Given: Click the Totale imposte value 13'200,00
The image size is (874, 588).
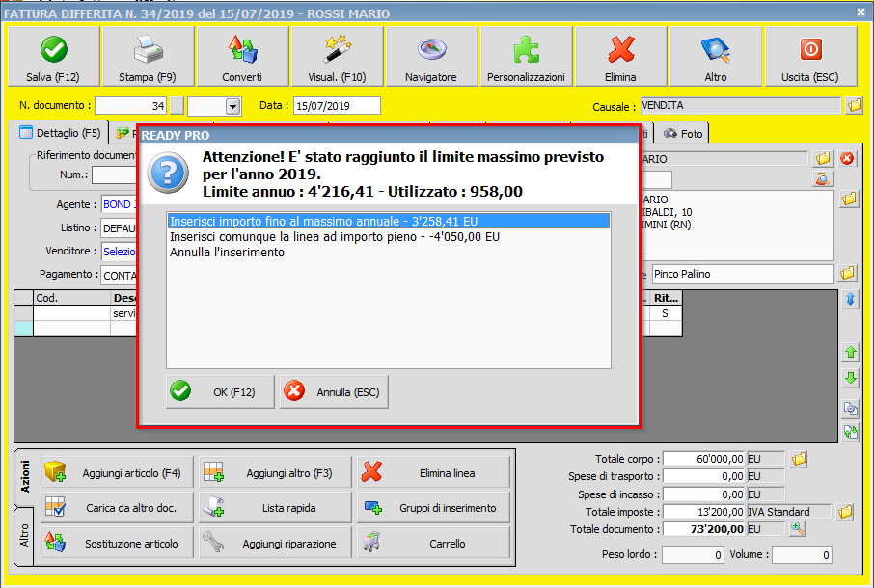Looking at the screenshot, I should pos(704,512).
